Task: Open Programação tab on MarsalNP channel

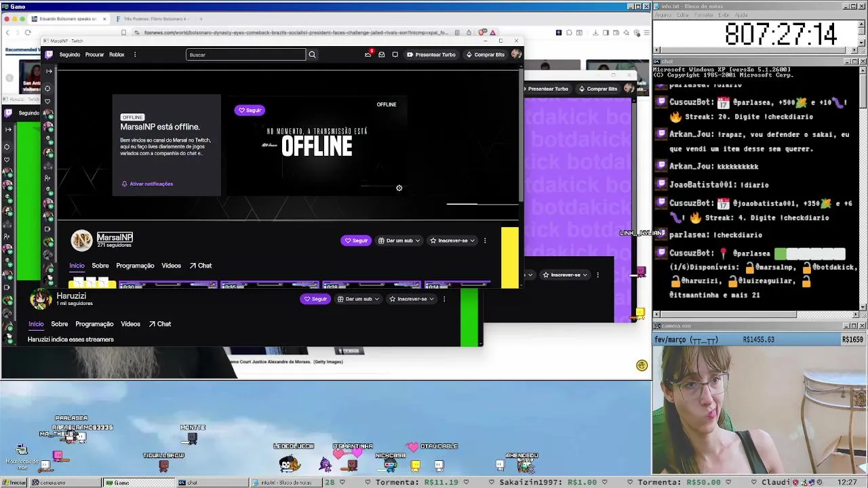Action: (x=135, y=266)
